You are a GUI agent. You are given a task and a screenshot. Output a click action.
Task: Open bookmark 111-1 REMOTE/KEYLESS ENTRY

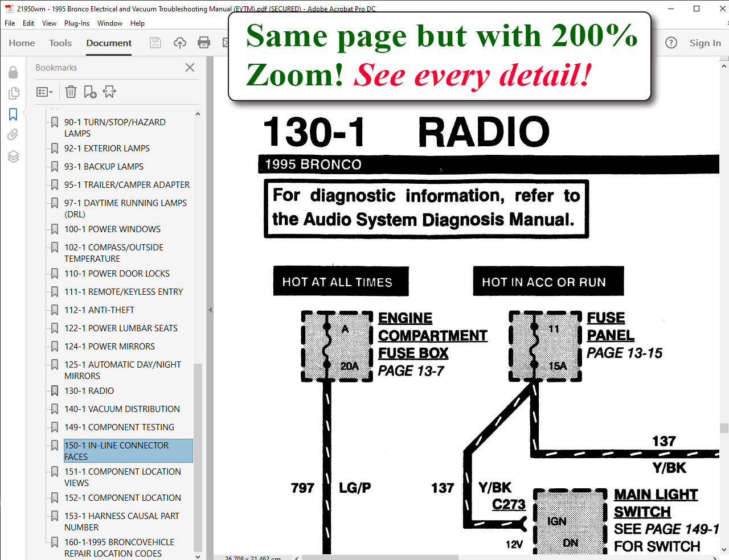tap(124, 291)
